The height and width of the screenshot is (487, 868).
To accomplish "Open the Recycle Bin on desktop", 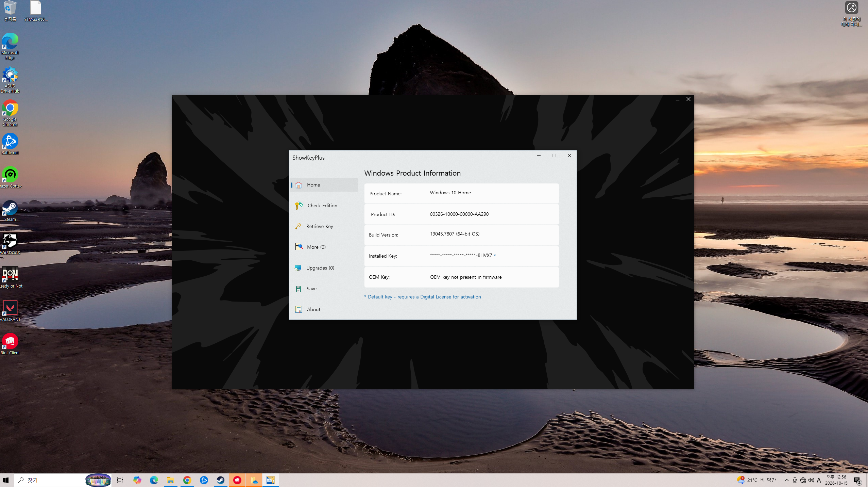I will (x=10, y=11).
